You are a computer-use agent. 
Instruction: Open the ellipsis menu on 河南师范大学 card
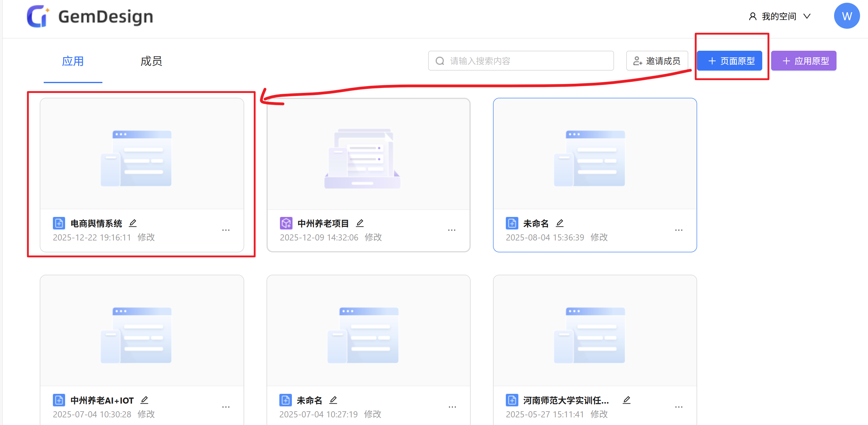point(679,407)
